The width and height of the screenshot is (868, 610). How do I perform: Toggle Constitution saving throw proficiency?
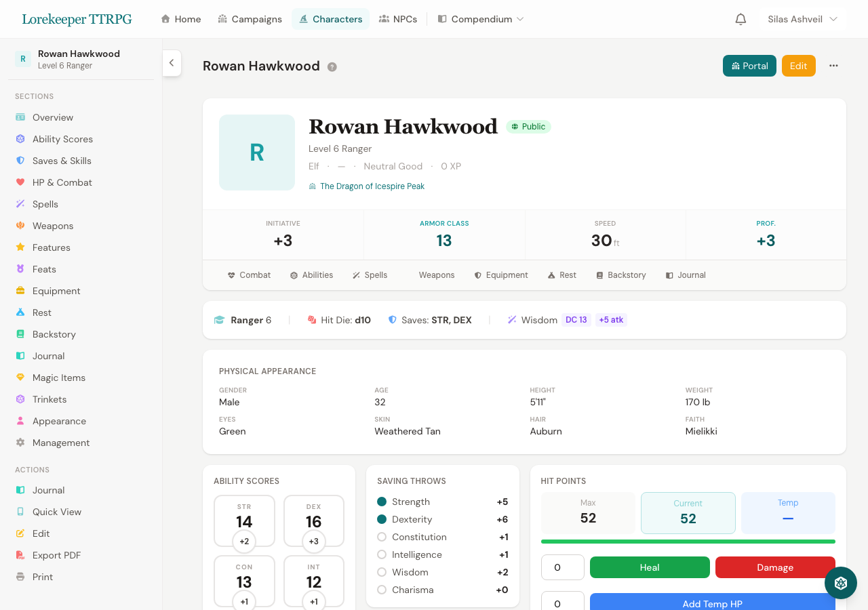click(x=381, y=537)
